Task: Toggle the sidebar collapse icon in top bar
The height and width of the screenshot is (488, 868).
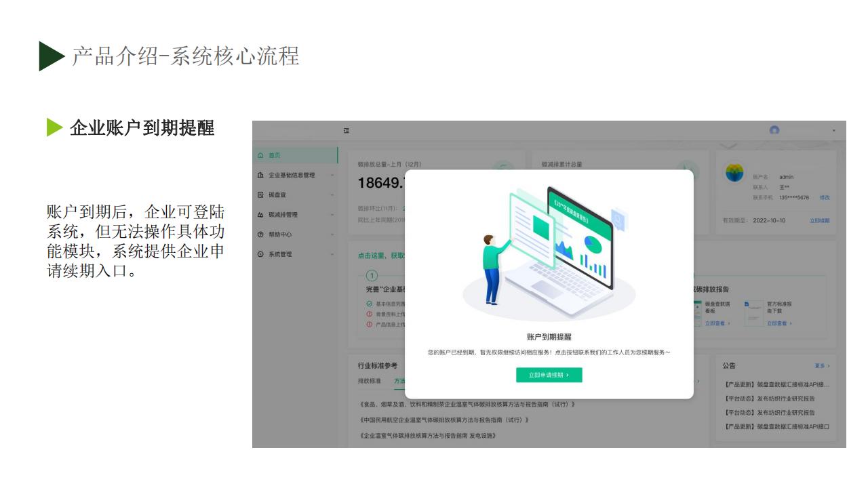Action: [347, 131]
